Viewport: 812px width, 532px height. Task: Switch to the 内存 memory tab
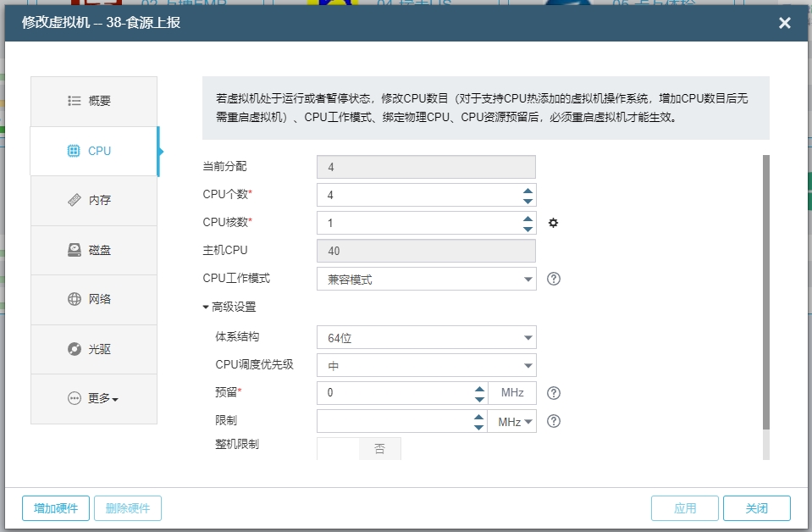point(94,201)
